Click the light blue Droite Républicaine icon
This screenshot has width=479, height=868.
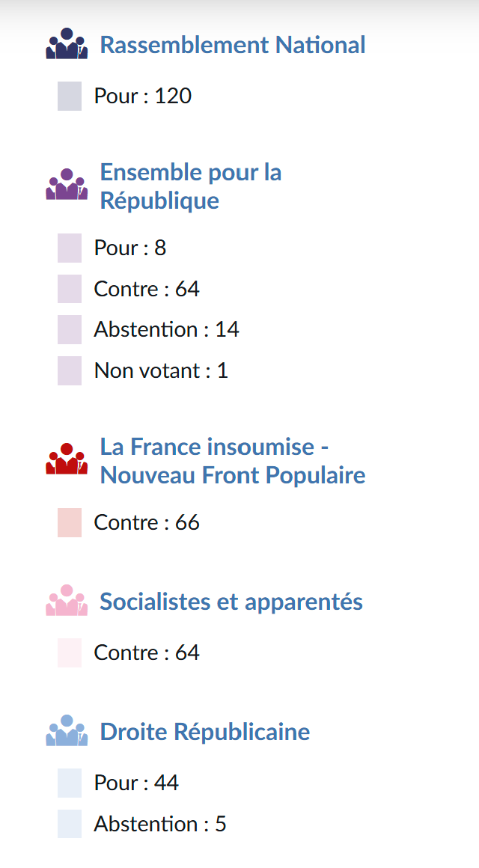[x=67, y=730]
